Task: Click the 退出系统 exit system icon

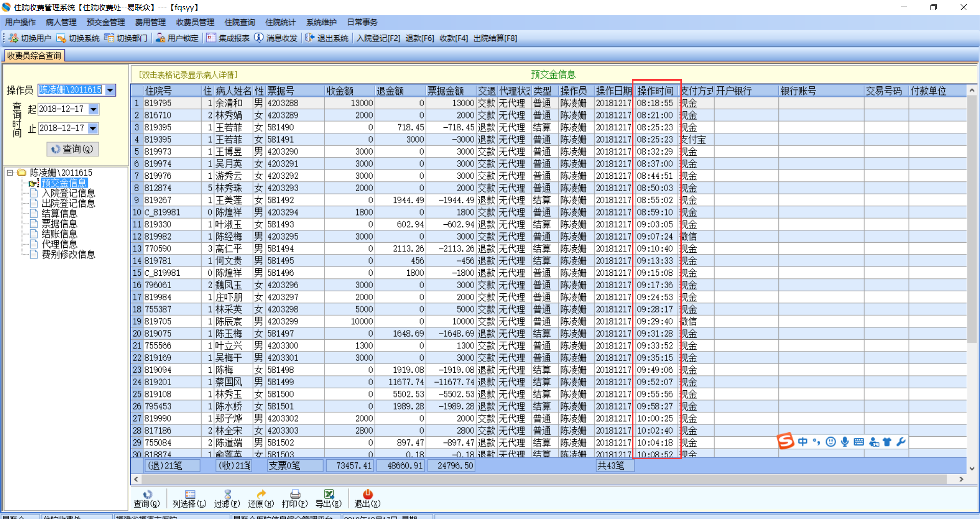Action: click(x=310, y=38)
